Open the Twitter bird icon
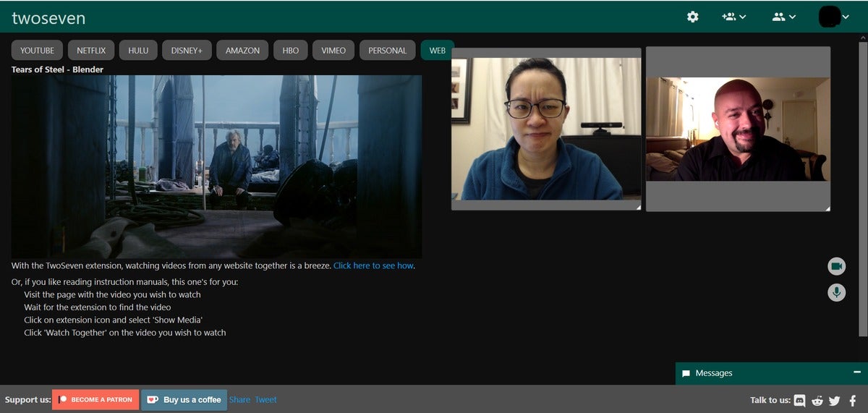Screen dimensions: 868x413 (x=834, y=400)
